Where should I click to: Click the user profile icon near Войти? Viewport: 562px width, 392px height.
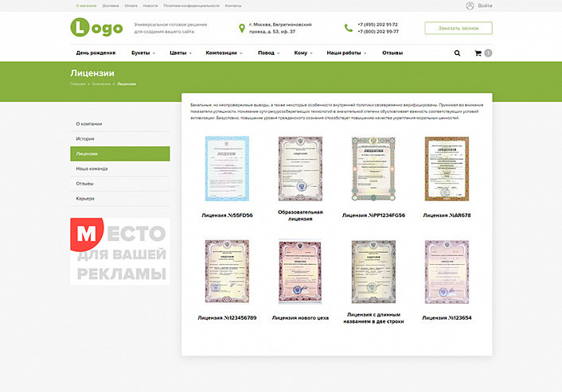click(470, 6)
